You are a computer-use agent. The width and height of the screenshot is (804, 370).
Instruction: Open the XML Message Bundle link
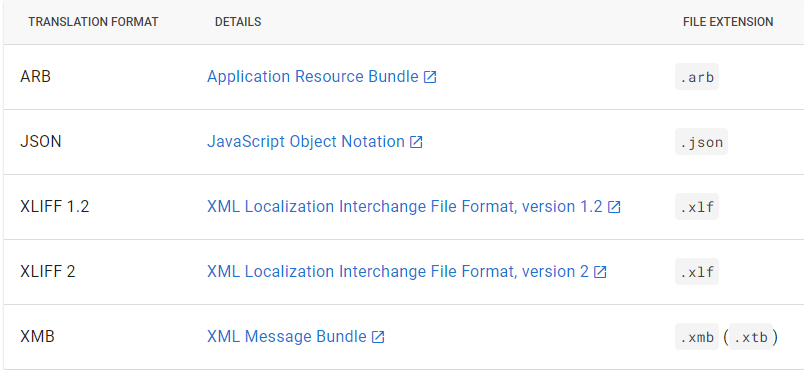click(x=287, y=337)
